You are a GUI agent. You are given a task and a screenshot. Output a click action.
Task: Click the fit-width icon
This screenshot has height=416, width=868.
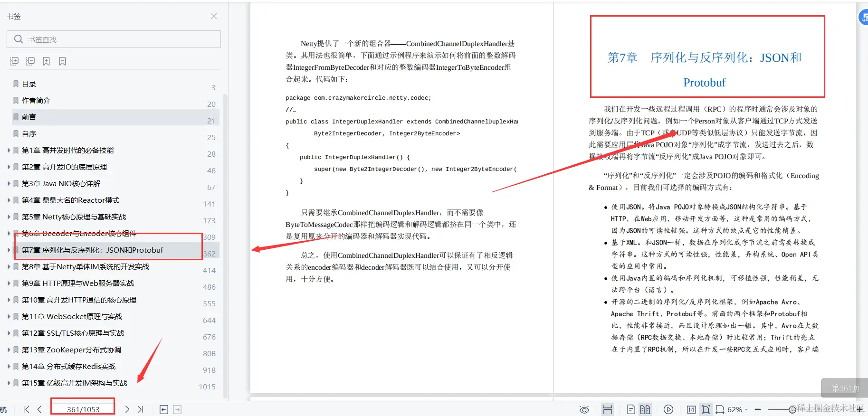point(720,409)
